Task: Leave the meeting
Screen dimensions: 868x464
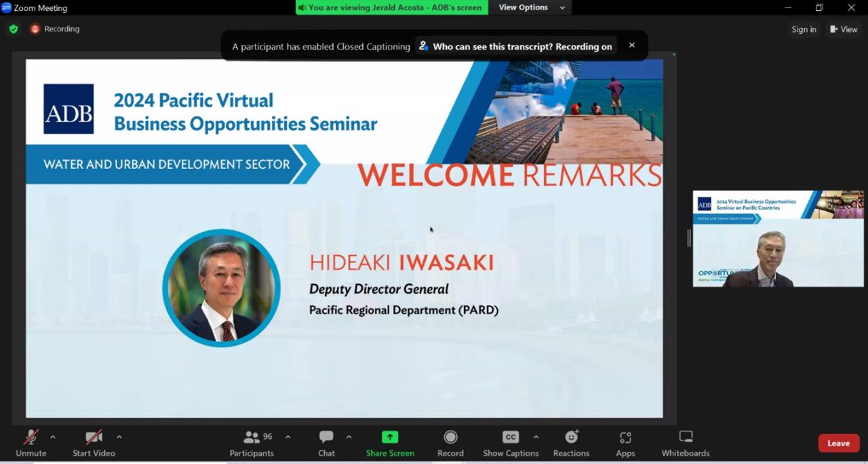Action: tap(839, 443)
